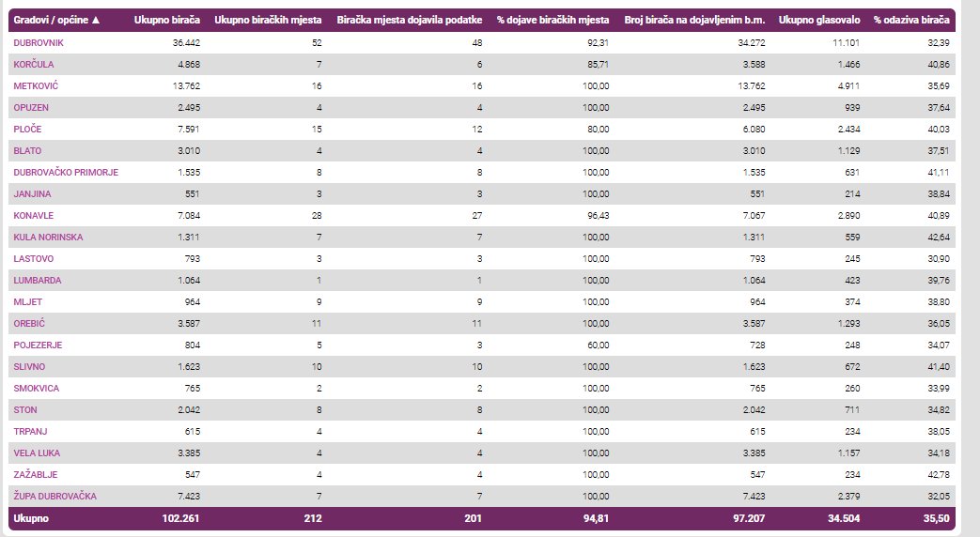Sort by Ukupno biračkih mjesta header
980x537 pixels.
point(268,20)
